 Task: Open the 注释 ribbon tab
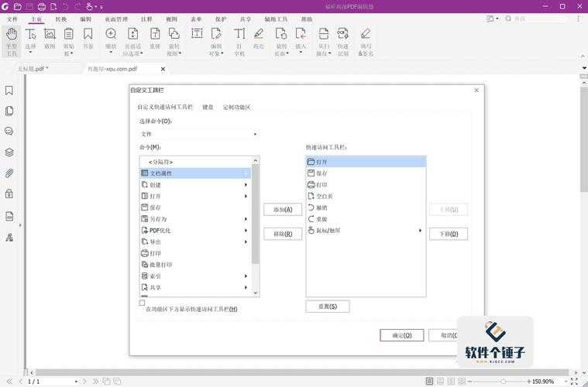point(147,19)
